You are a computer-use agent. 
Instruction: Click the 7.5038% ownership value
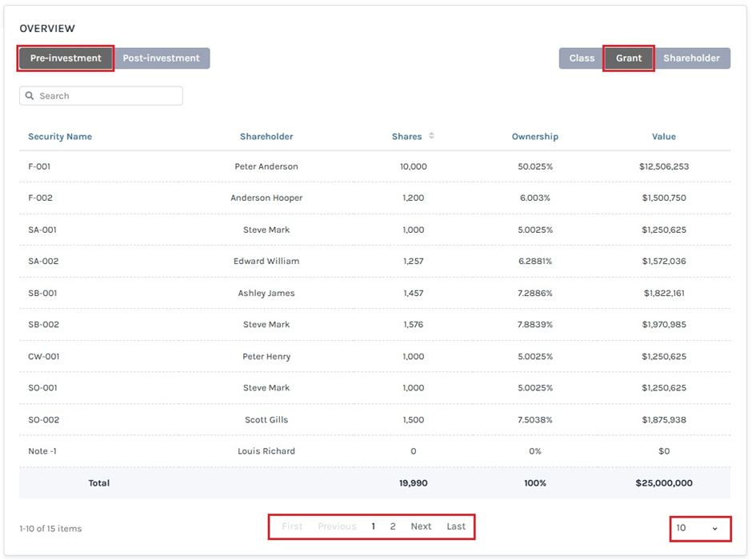pos(535,419)
